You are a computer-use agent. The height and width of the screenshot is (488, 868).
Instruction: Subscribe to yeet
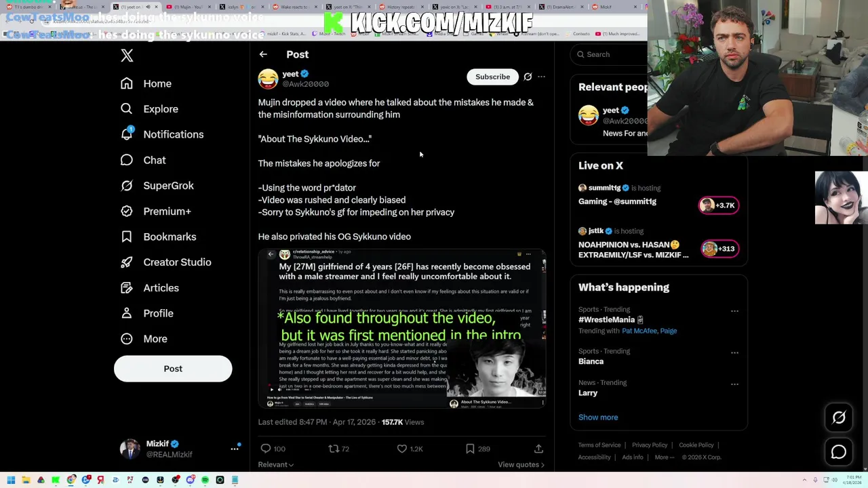pos(492,77)
